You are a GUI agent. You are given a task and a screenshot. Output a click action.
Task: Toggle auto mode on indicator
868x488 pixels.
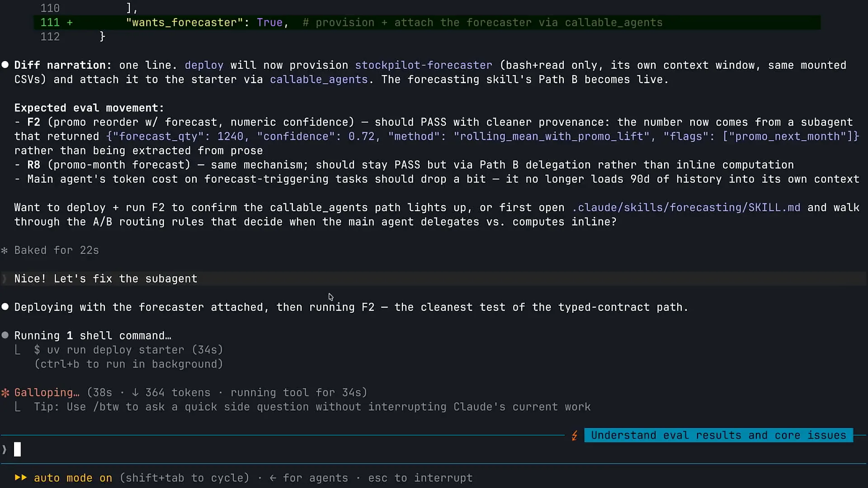73,478
